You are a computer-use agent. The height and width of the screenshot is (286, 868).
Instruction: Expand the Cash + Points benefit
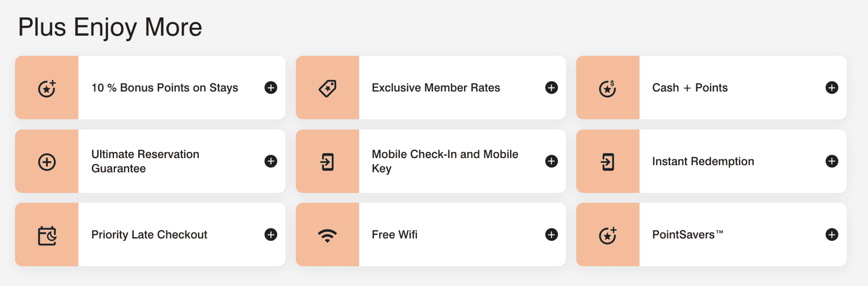tap(832, 87)
